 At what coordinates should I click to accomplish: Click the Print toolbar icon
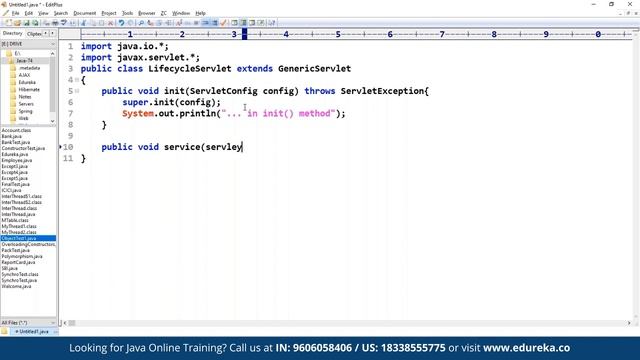55,23
